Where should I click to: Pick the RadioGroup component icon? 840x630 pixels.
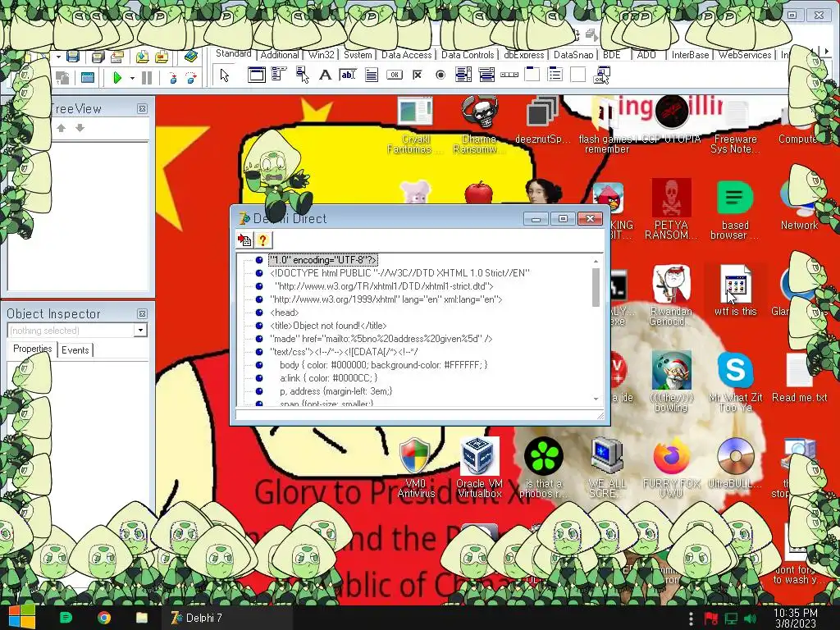tap(555, 75)
